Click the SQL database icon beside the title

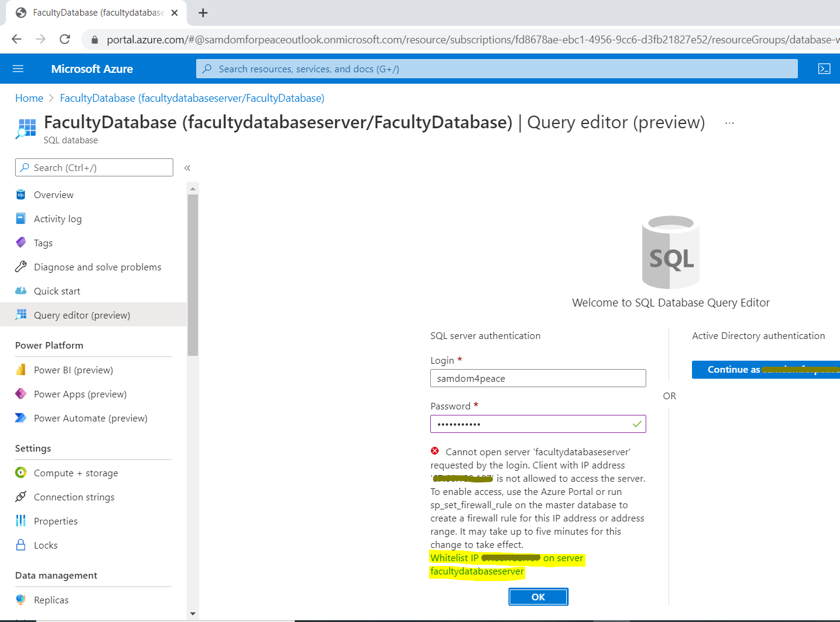coord(26,129)
